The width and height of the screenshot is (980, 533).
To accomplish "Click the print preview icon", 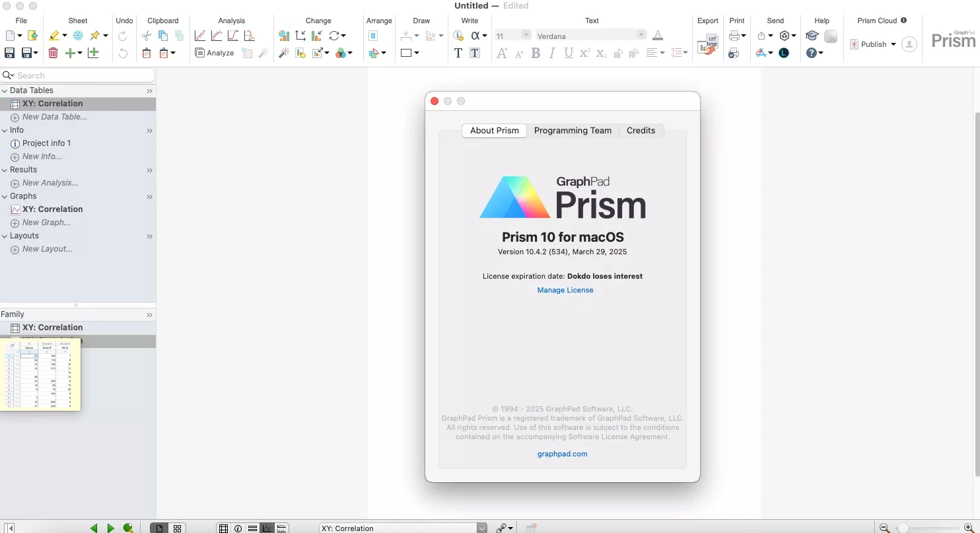I will click(734, 53).
